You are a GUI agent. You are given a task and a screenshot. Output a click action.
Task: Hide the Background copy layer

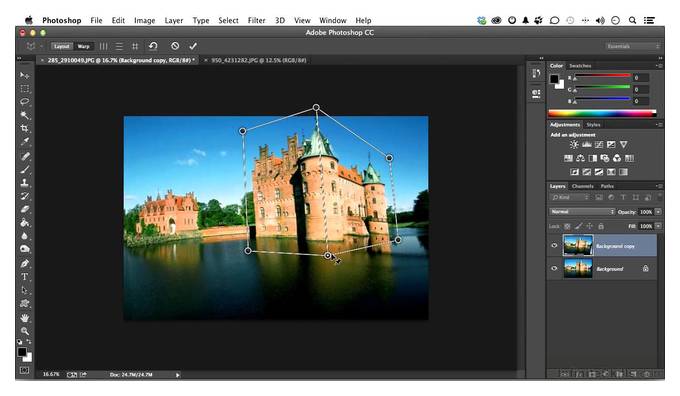pyautogui.click(x=554, y=245)
